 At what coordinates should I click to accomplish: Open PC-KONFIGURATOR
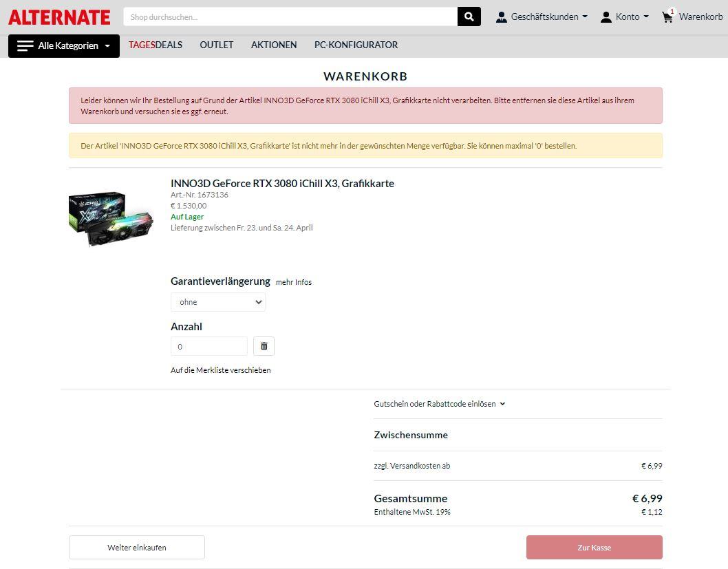click(356, 45)
